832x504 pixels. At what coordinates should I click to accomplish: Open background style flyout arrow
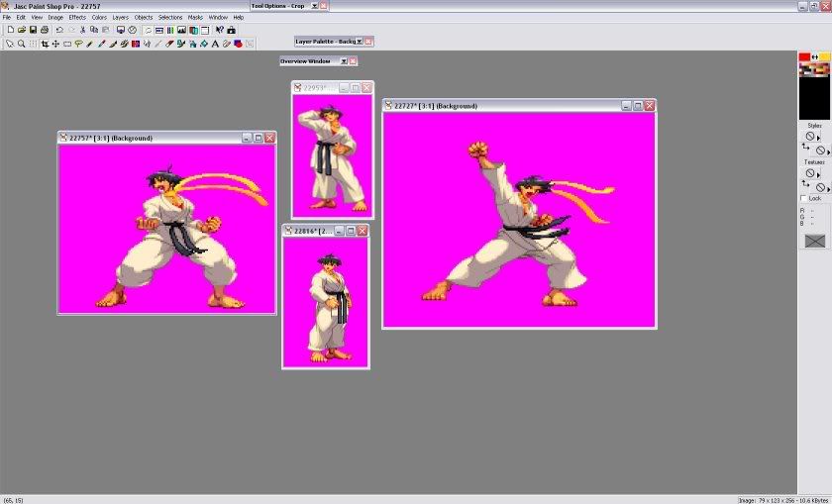pyautogui.click(x=829, y=152)
